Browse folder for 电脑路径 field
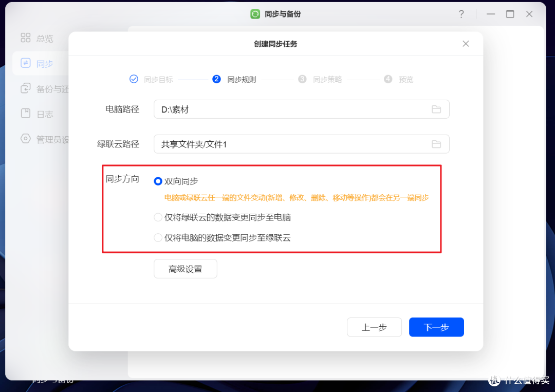Viewport: 555px width, 392px height. [x=436, y=109]
